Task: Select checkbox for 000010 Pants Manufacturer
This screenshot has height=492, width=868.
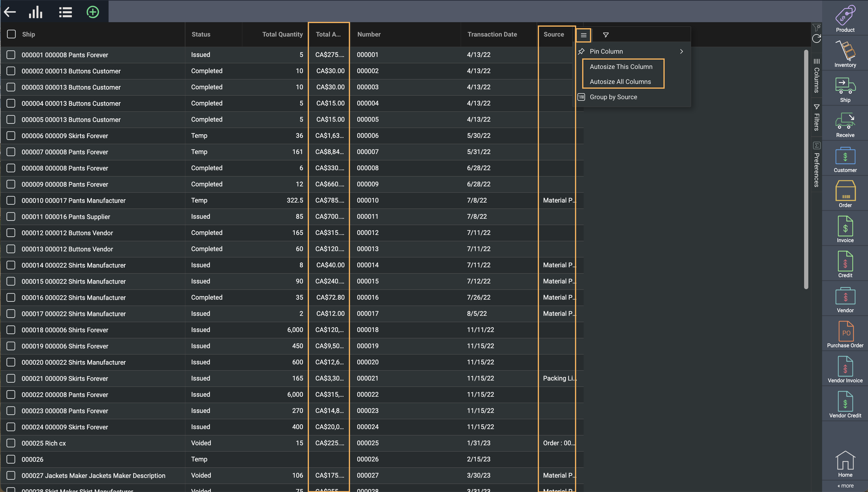Action: pyautogui.click(x=11, y=200)
